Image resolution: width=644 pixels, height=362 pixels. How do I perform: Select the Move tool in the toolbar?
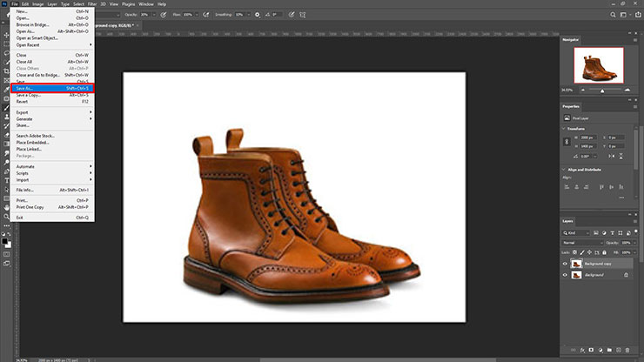coord(6,35)
